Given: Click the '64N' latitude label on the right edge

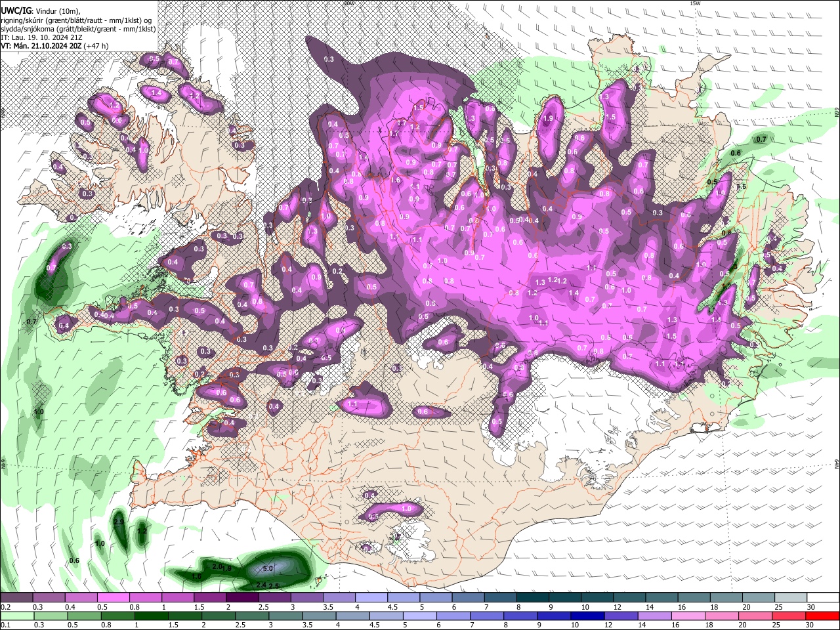Looking at the screenshot, I should click(x=837, y=464).
